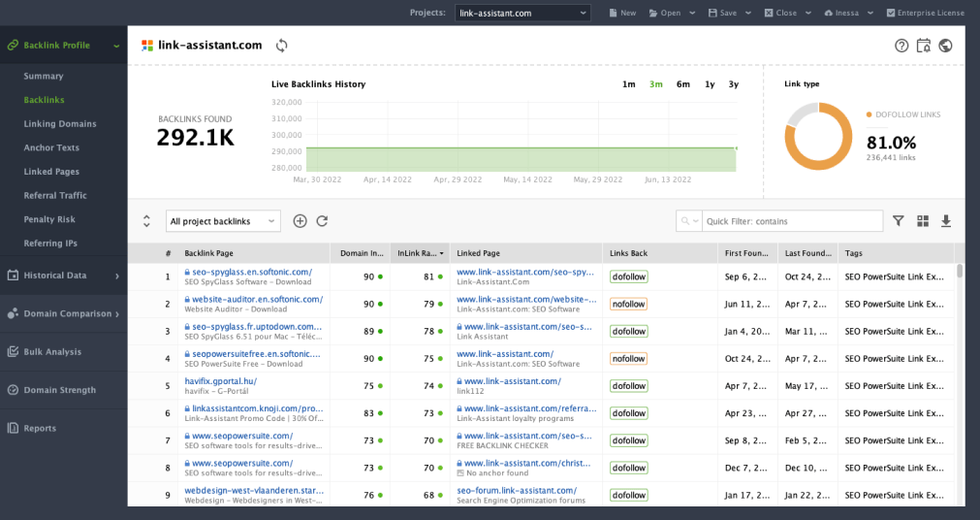Viewport: 980px width, 520px height.
Task: Click the Historical Data sidebar icon
Action: tap(13, 275)
